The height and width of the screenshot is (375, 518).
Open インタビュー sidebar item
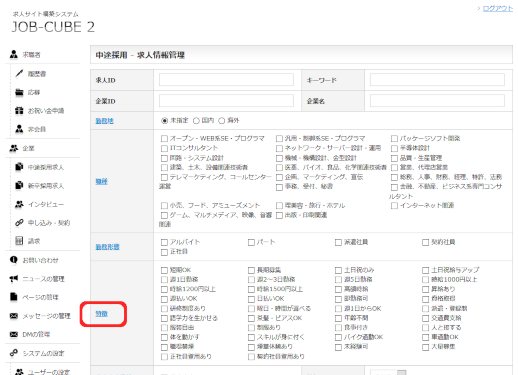[x=39, y=204]
